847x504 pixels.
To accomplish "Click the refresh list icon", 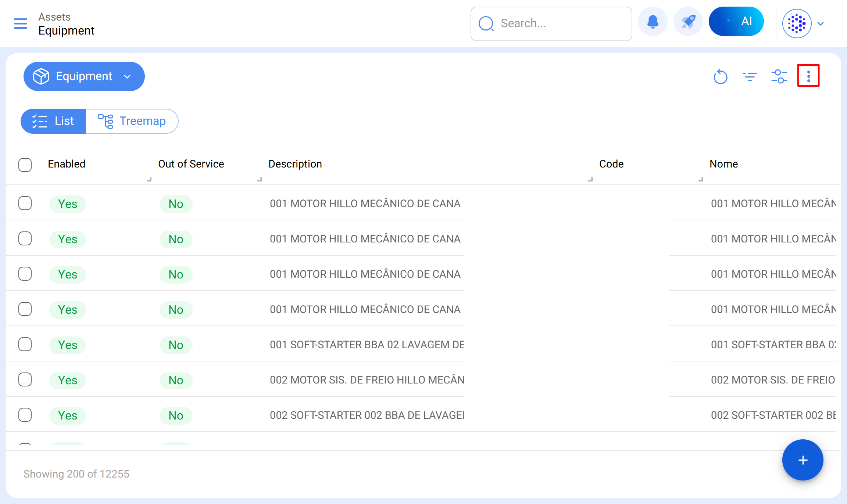I will click(720, 76).
